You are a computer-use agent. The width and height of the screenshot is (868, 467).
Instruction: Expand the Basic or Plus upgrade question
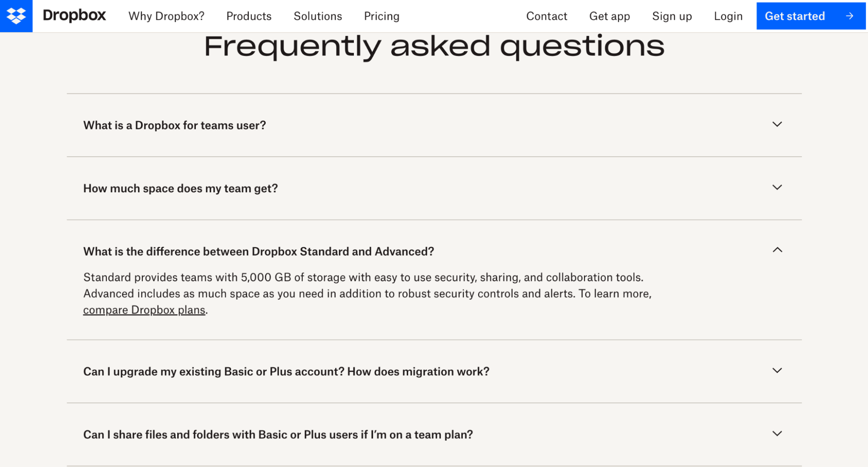777,371
